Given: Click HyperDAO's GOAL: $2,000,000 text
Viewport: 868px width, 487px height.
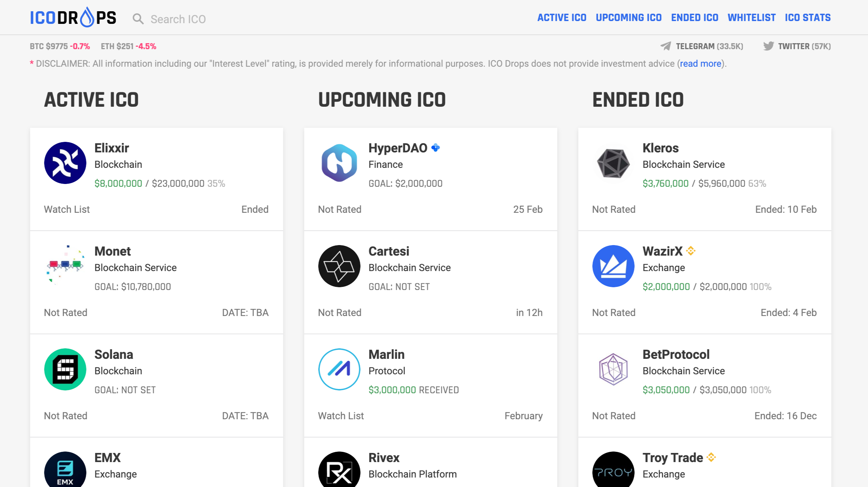Looking at the screenshot, I should pyautogui.click(x=406, y=184).
